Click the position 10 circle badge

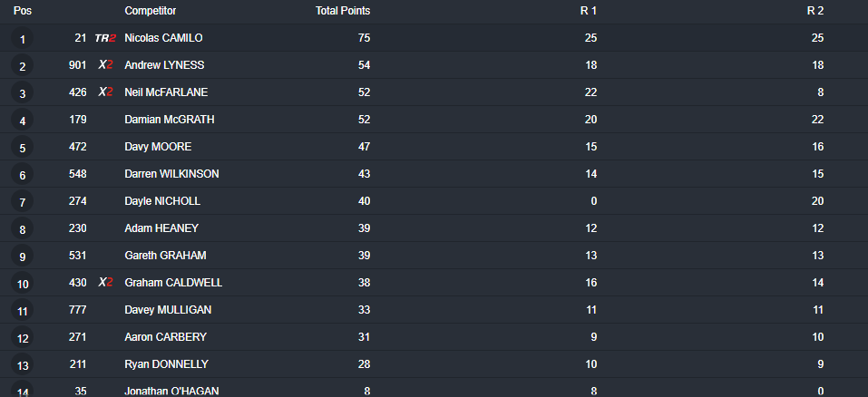tap(22, 284)
